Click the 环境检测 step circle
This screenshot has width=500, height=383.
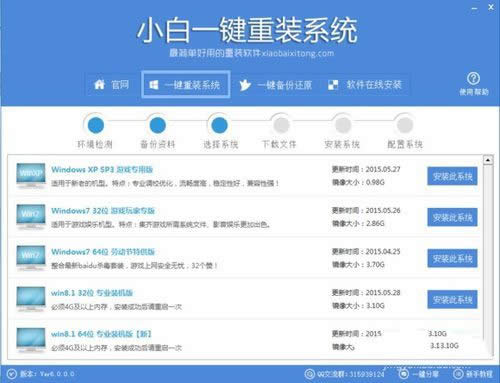(x=96, y=125)
